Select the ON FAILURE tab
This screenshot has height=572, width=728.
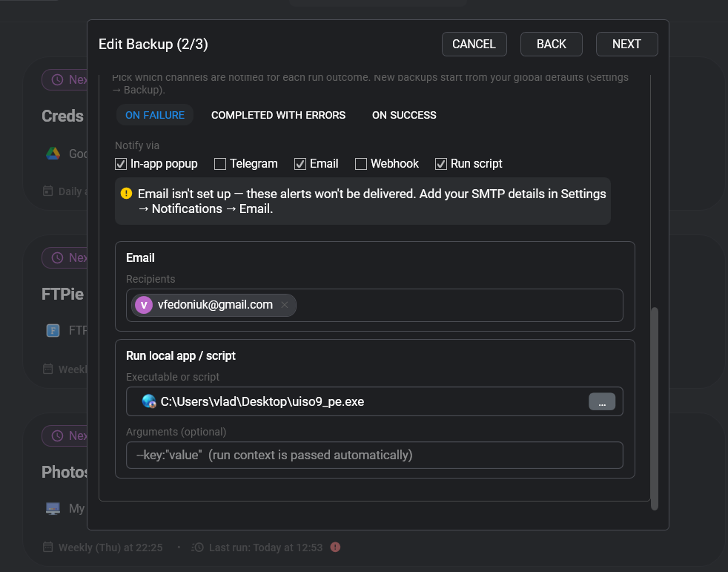click(155, 115)
